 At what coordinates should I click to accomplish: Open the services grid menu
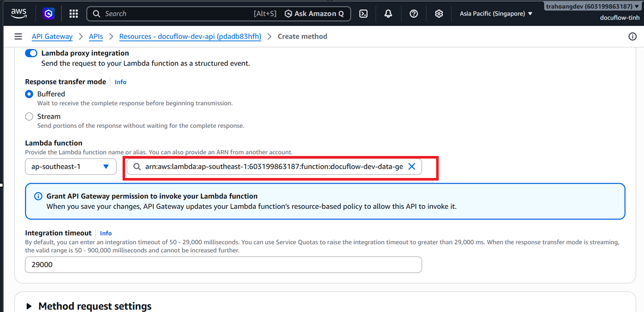pos(74,14)
